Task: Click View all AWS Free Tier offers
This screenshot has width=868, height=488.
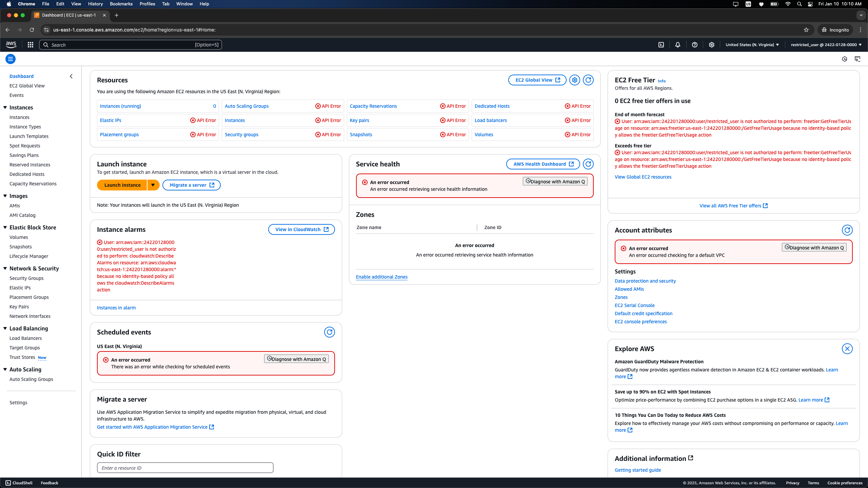Action: coord(733,206)
